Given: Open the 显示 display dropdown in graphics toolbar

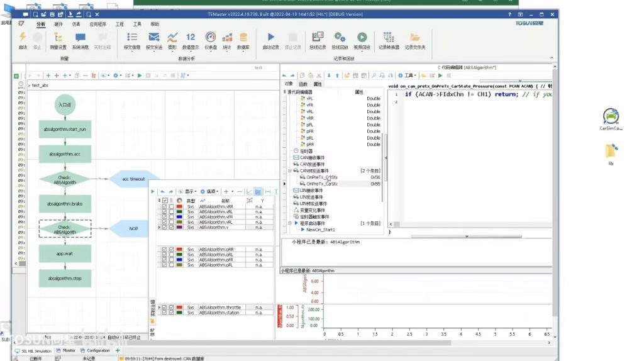Looking at the screenshot, I should 191,191.
